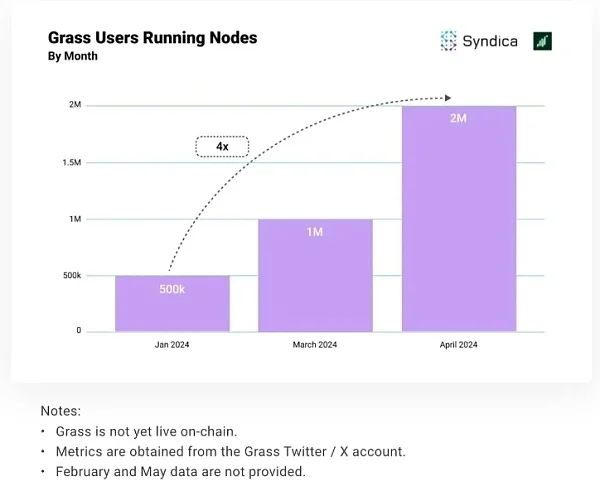Click the Syndica logo icon
This screenshot has width=600, height=496.
point(448,41)
